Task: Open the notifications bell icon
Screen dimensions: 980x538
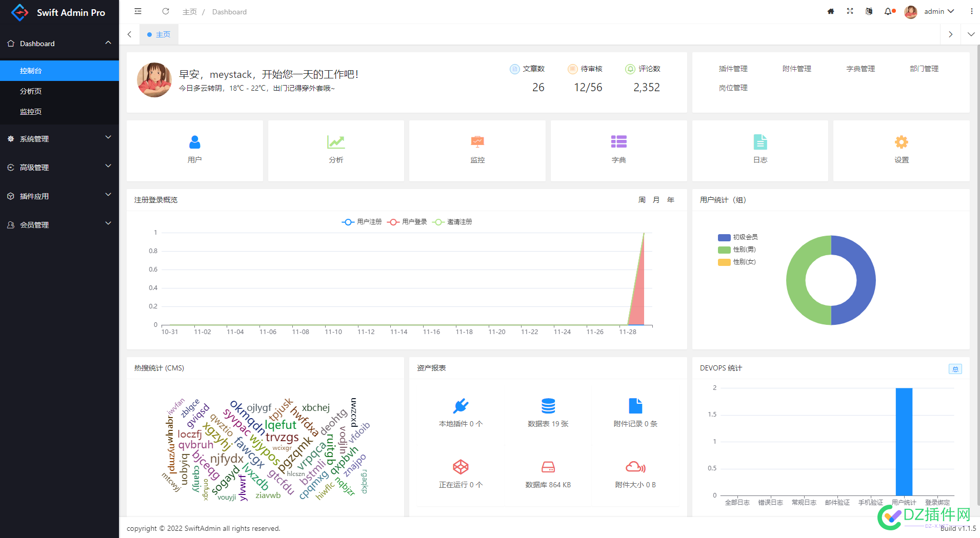Action: pos(888,11)
